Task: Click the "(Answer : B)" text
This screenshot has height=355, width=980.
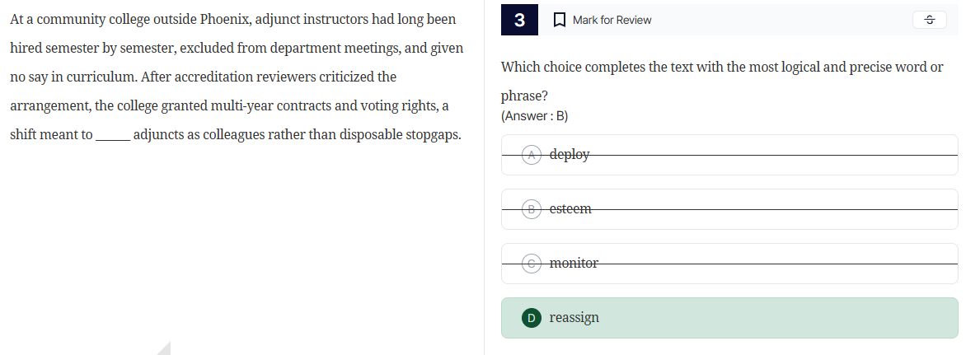Action: pos(534,116)
